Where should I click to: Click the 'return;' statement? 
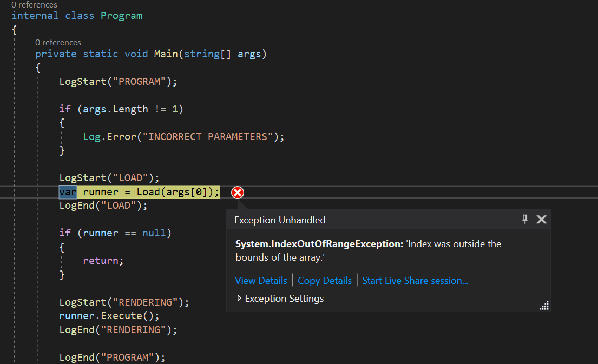click(x=103, y=261)
